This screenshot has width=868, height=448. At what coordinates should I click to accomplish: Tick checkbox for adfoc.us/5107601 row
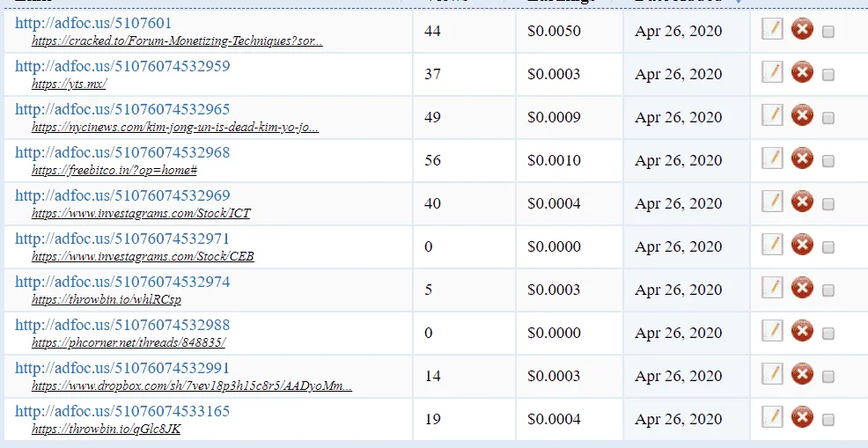tap(828, 32)
